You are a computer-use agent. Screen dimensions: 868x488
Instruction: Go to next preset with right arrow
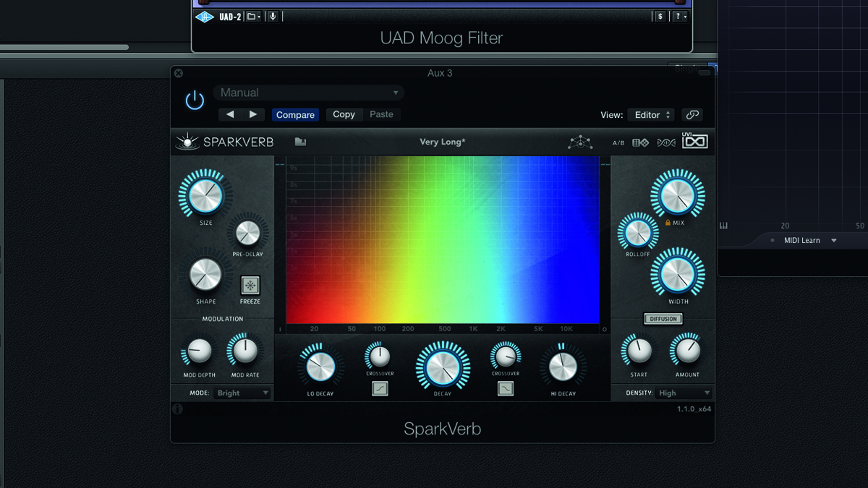tap(253, 114)
